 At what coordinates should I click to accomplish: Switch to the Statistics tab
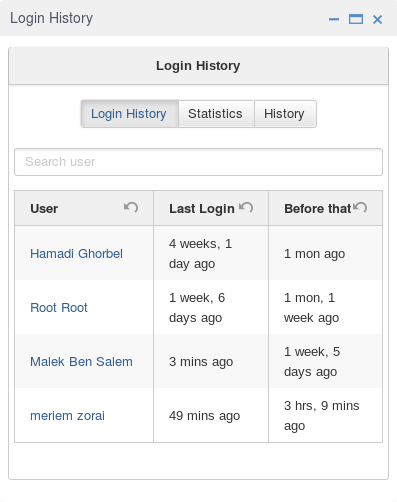click(x=216, y=114)
